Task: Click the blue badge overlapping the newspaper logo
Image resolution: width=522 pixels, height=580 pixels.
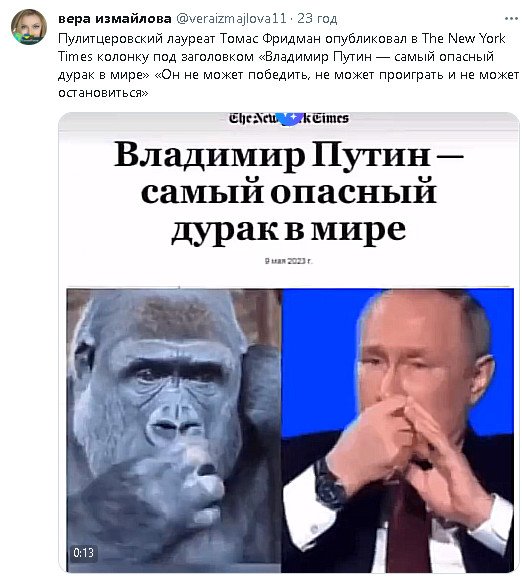Action: click(290, 118)
